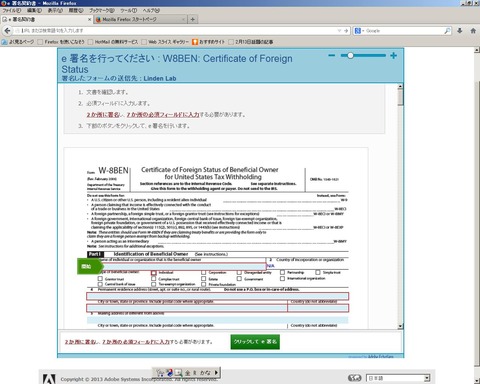
Task: Click the permanent residence address field
Action: tap(218, 296)
